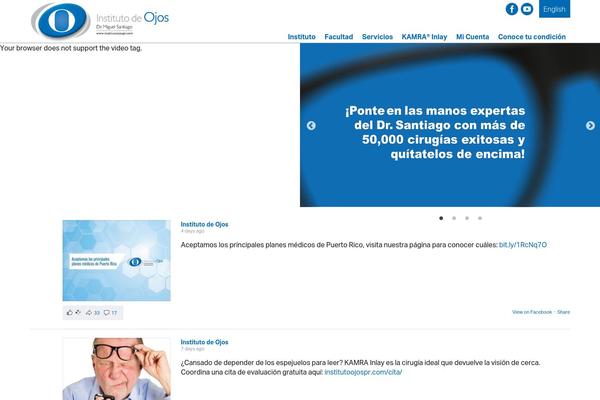Open institutoojospr.com/cita/ appointment link
600x400 pixels.
coord(363,372)
